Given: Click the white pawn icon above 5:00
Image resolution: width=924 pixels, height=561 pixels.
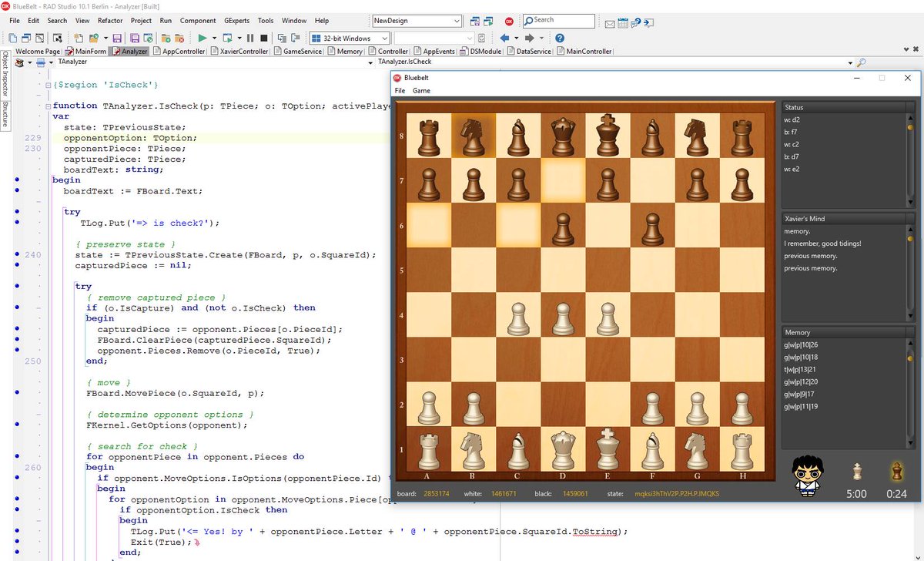Looking at the screenshot, I should coord(857,472).
